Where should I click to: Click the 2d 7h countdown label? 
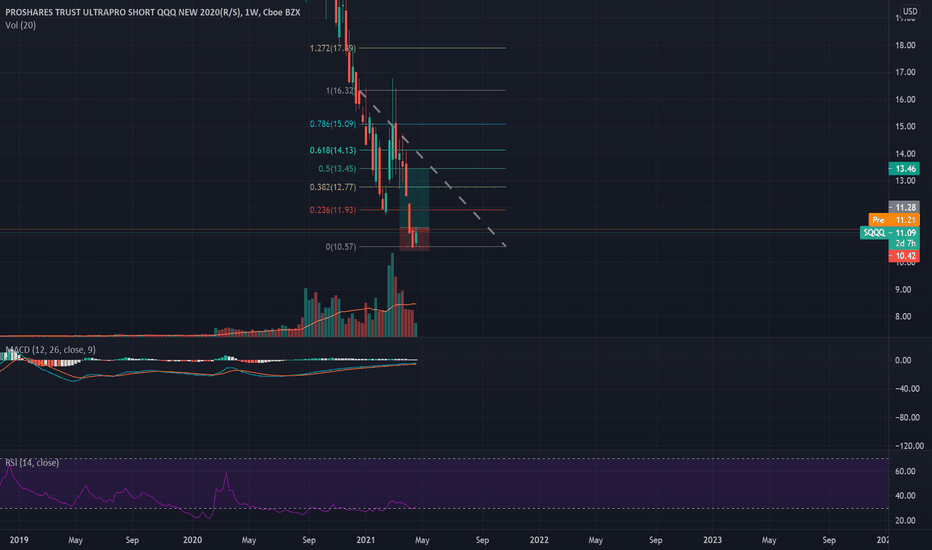click(x=903, y=244)
